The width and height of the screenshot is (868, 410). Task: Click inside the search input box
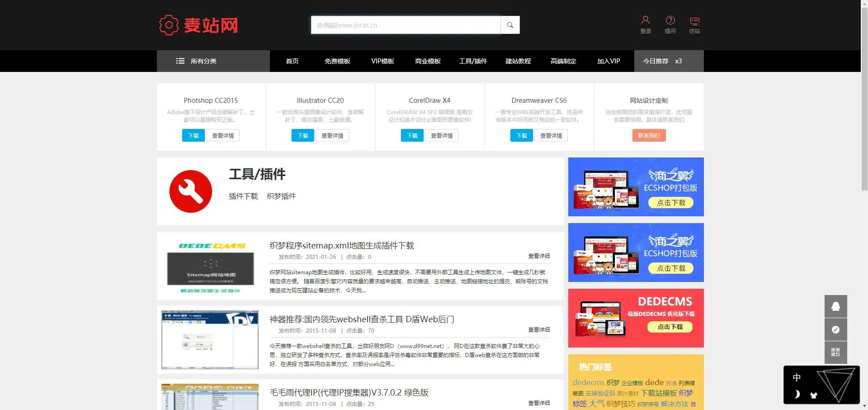[x=405, y=25]
